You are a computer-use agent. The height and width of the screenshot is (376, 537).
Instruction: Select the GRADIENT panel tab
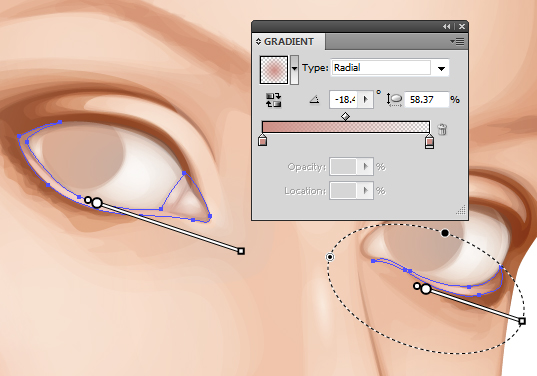289,42
